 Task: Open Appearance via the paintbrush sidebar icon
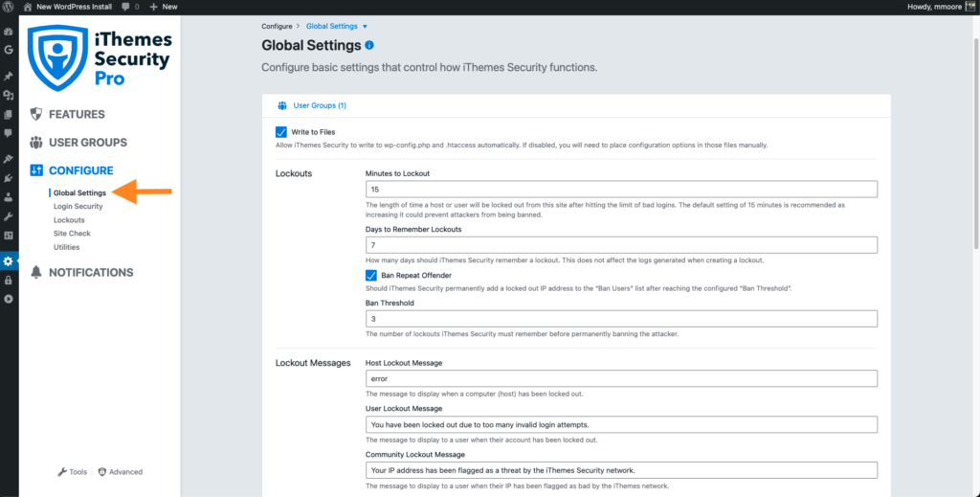click(x=8, y=159)
